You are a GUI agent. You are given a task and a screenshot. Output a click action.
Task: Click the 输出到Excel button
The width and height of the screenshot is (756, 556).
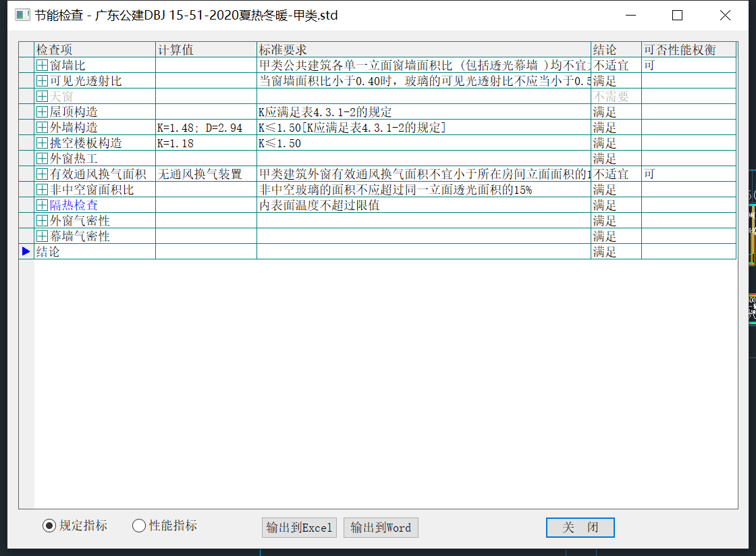click(x=300, y=528)
